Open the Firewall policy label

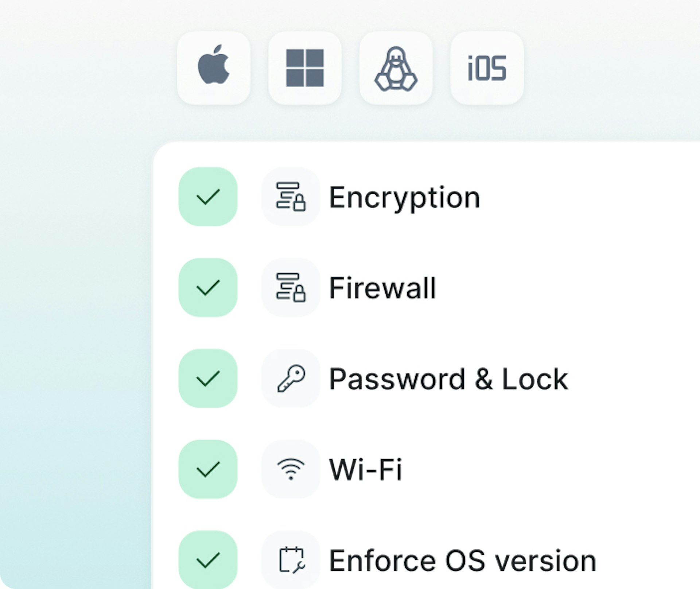point(382,288)
